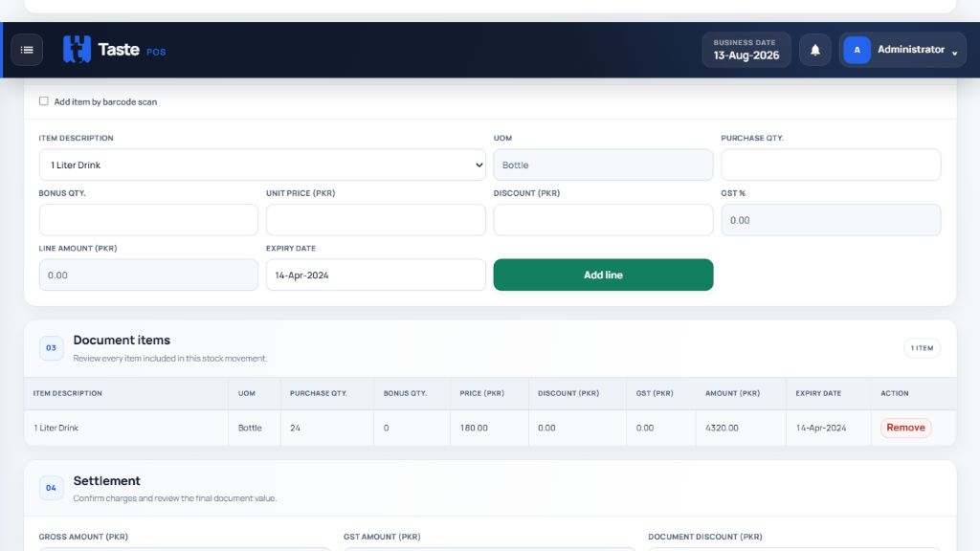Open the Expiry Date field
The width and height of the screenshot is (980, 551).
coord(375,275)
